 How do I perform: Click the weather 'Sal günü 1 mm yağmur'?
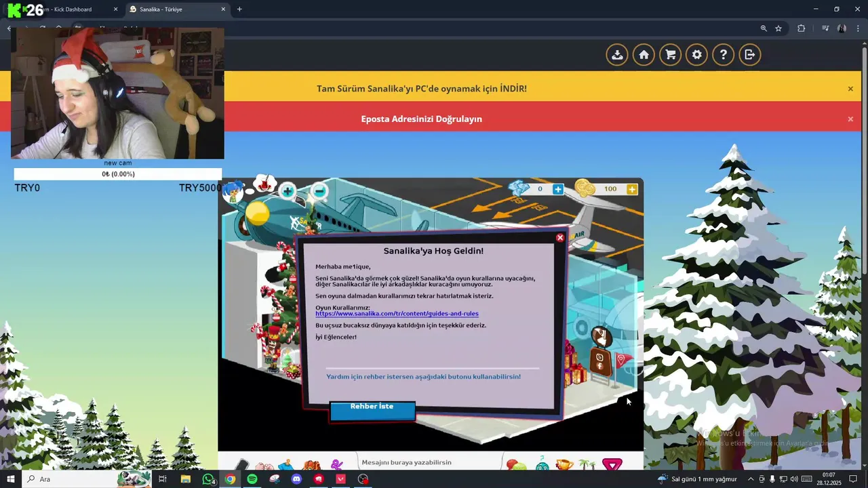pos(696,479)
